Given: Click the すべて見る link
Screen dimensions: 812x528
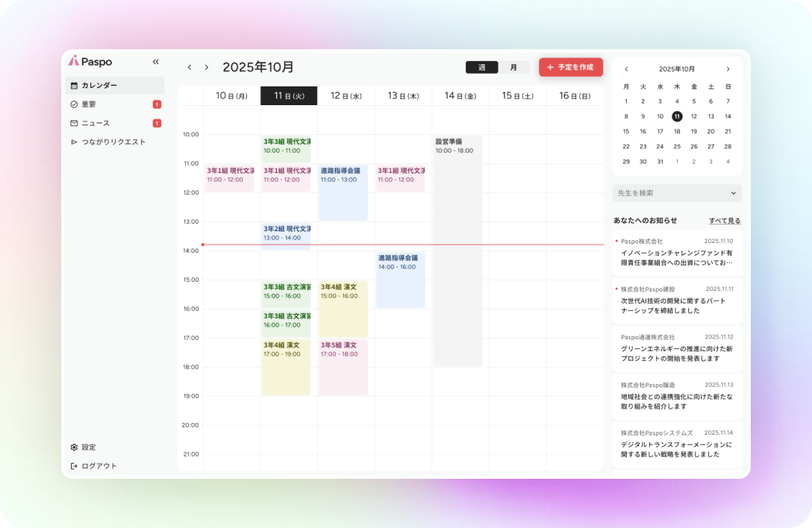Looking at the screenshot, I should coord(725,221).
